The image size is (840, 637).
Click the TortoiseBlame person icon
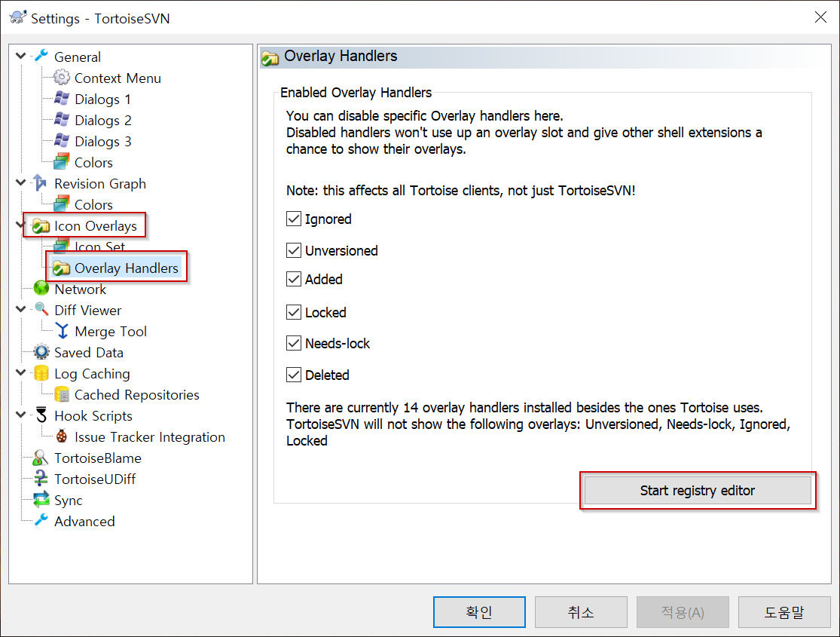41,458
